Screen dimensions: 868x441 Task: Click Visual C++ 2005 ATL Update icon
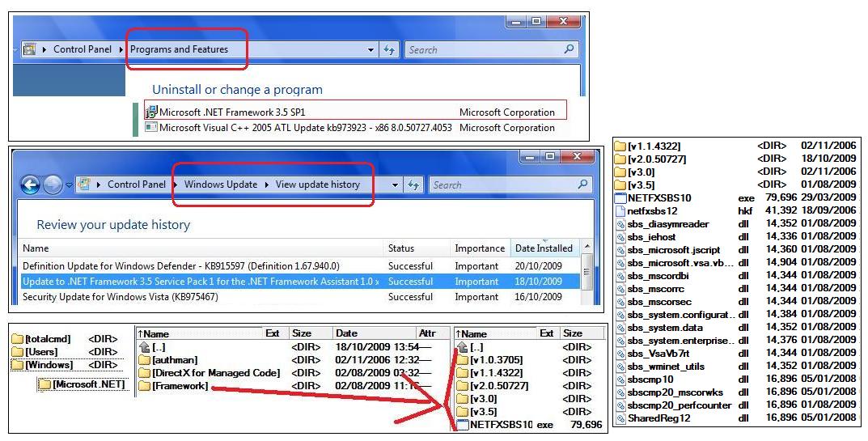click(x=151, y=127)
